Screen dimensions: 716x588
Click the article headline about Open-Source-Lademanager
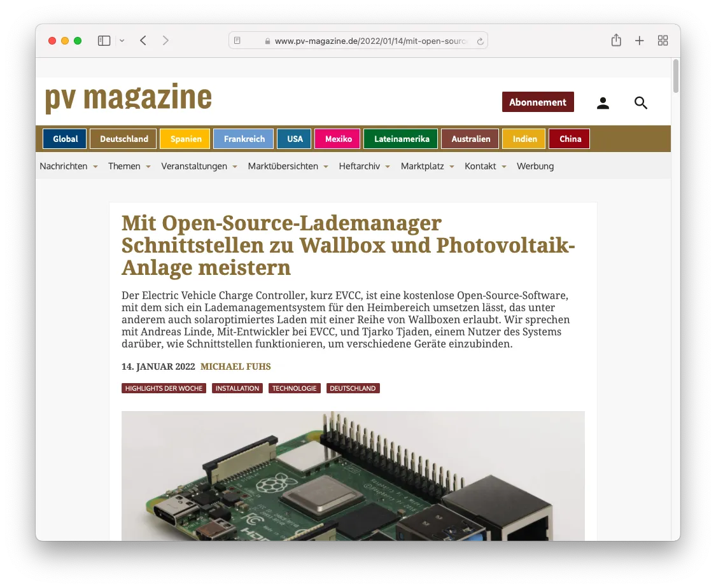(348, 246)
